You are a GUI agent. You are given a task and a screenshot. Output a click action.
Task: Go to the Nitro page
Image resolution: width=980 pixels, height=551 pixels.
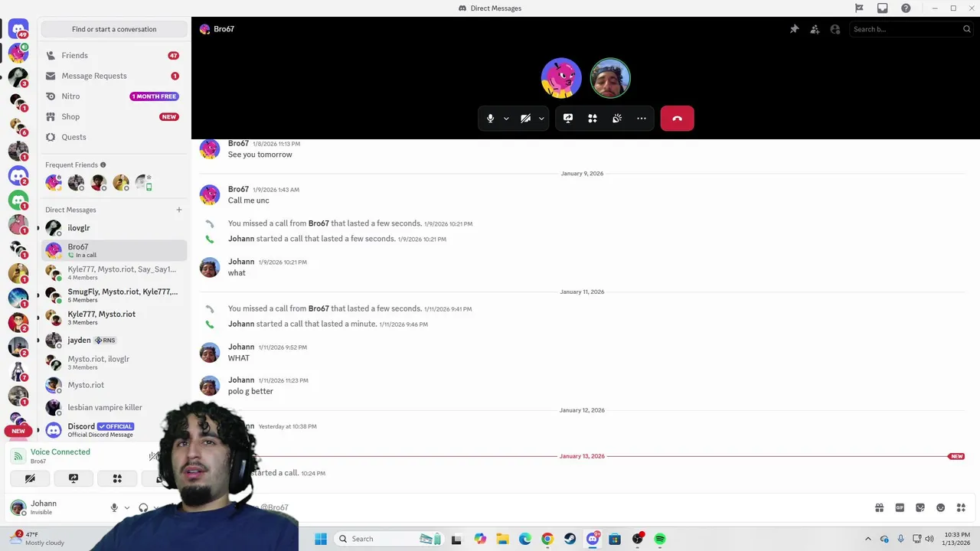(x=114, y=96)
